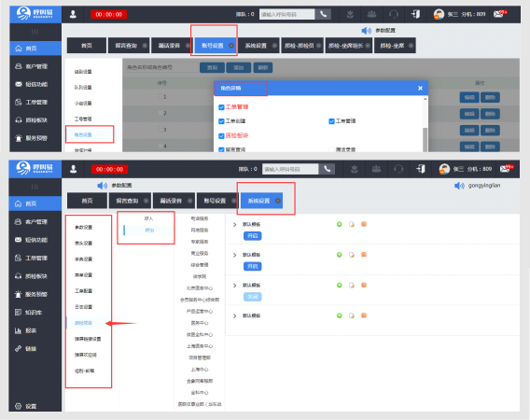
Task: Expand the third template row chevron
Action: tap(234, 286)
